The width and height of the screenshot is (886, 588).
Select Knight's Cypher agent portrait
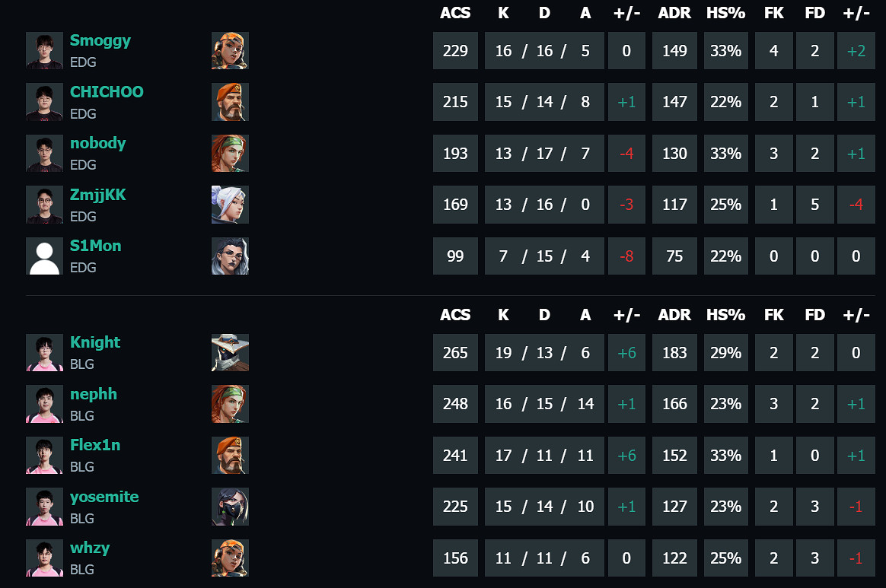coord(230,352)
